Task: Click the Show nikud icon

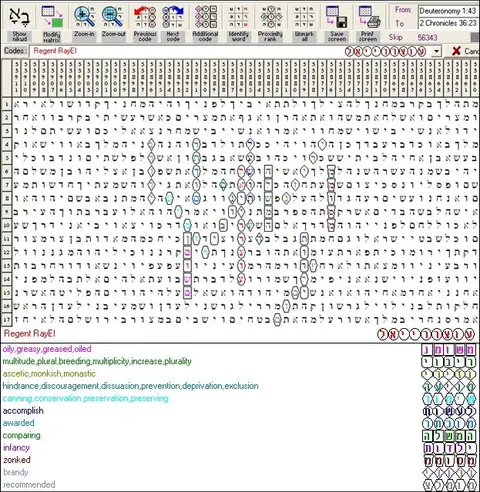Action: pos(19,17)
